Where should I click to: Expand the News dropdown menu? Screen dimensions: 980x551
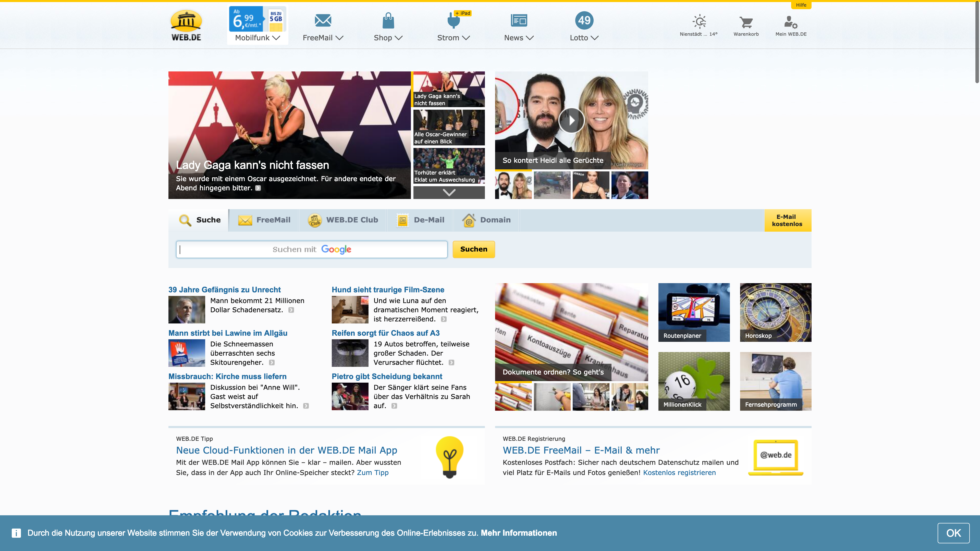[x=519, y=38]
